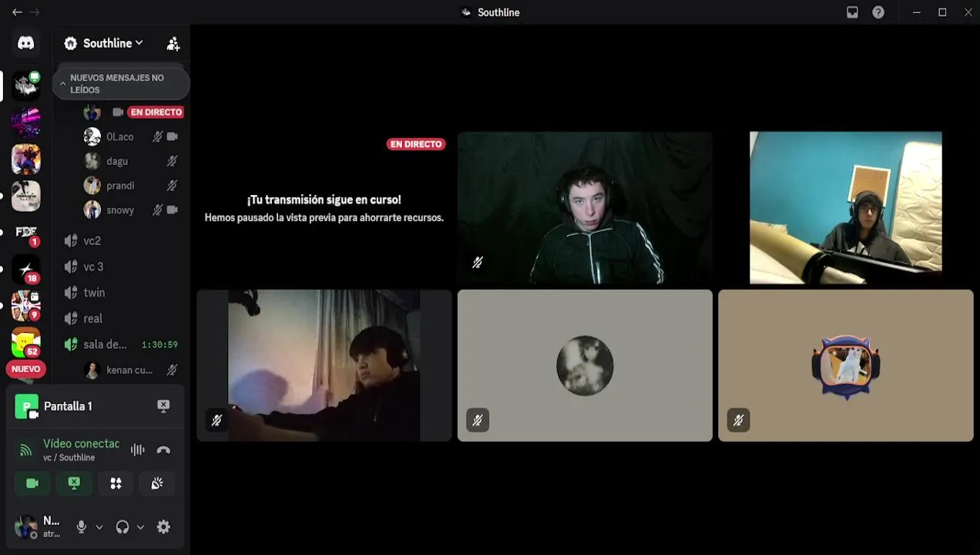The width and height of the screenshot is (980, 555).
Task: Toggle screen share button
Action: pos(74,483)
